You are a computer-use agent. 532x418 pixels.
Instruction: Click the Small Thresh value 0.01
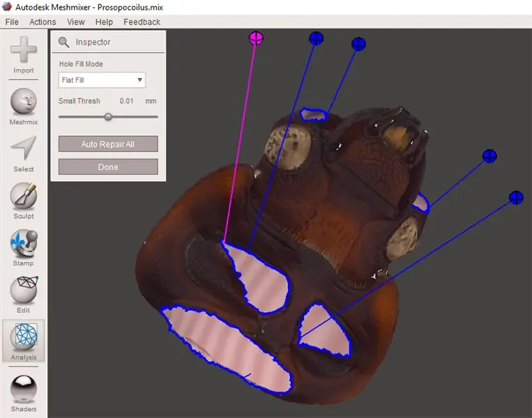(x=126, y=101)
